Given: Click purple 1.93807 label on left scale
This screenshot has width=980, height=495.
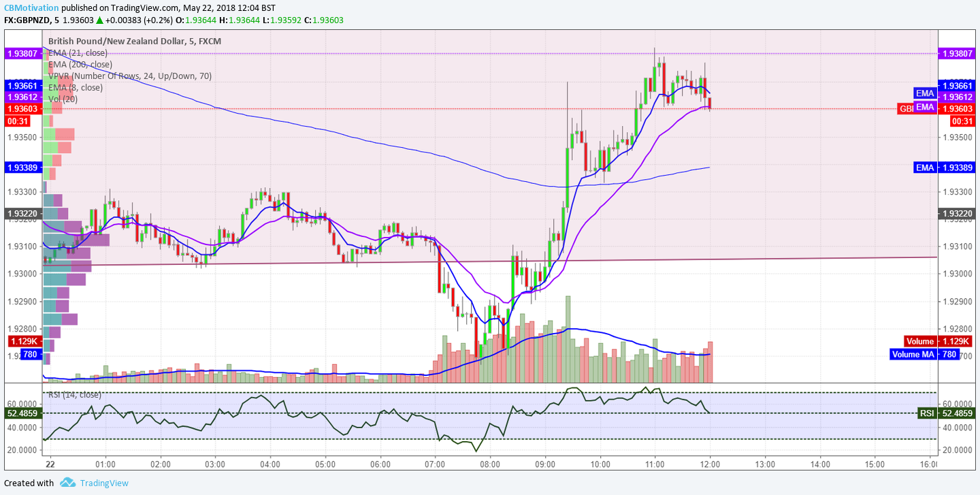Looking at the screenshot, I should point(23,53).
